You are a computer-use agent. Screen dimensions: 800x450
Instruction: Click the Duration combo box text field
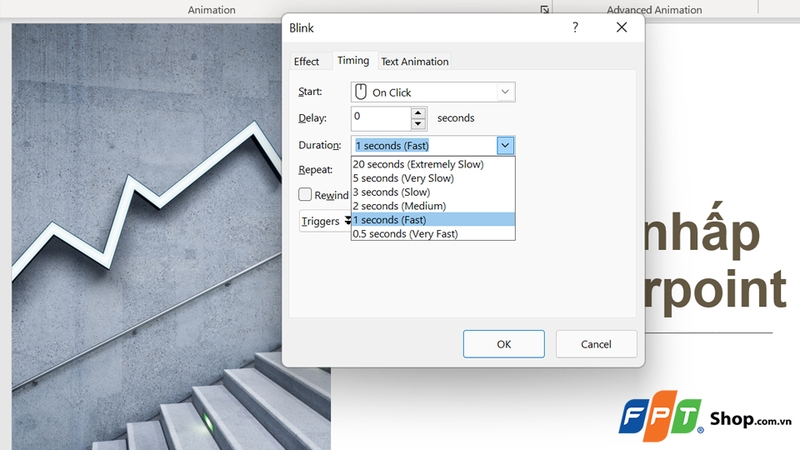click(423, 145)
